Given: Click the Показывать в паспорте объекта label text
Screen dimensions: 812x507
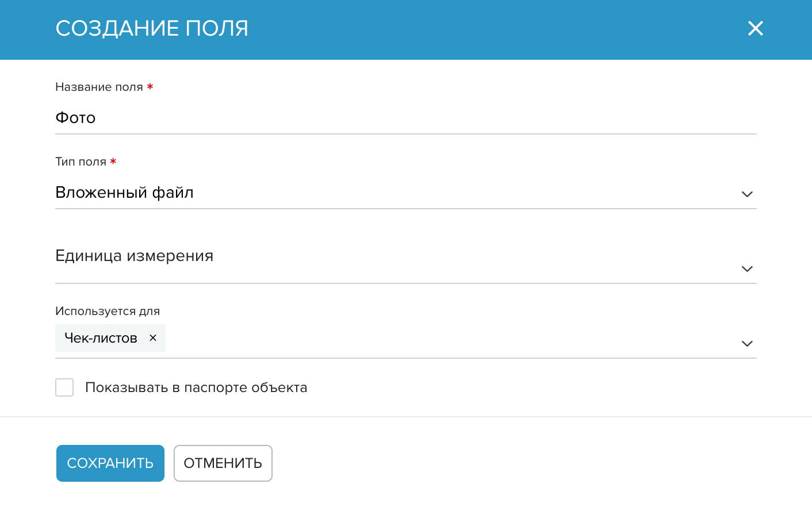Looking at the screenshot, I should pyautogui.click(x=196, y=387).
